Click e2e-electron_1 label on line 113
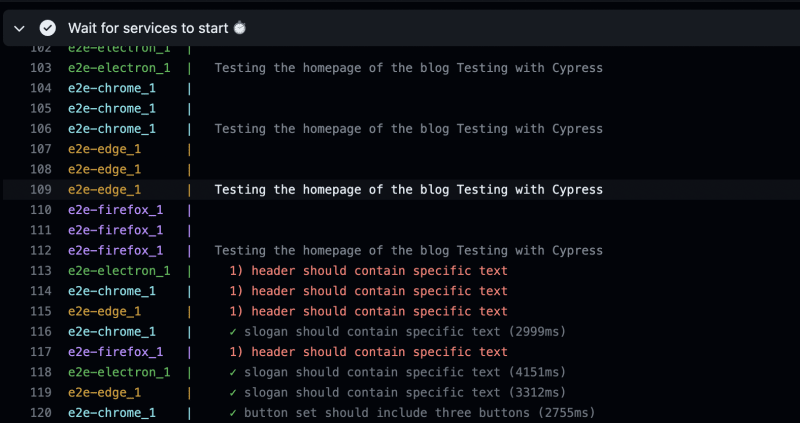Image resolution: width=800 pixels, height=423 pixels. pyautogui.click(x=119, y=271)
